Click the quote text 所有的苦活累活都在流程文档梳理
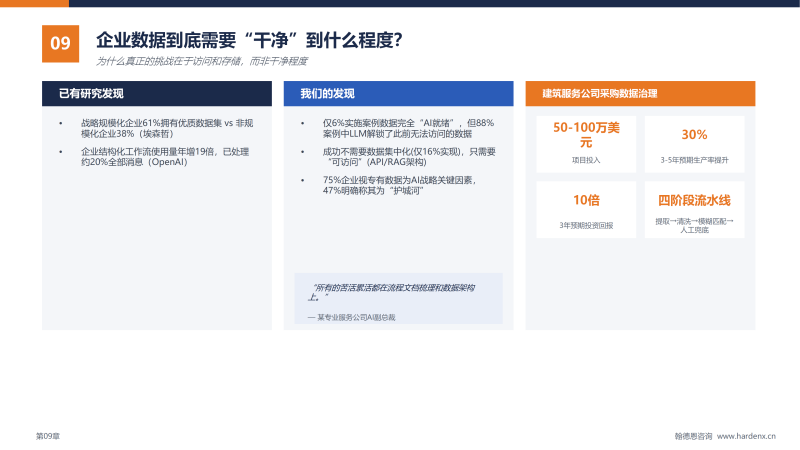This screenshot has width=800, height=450. click(x=392, y=292)
